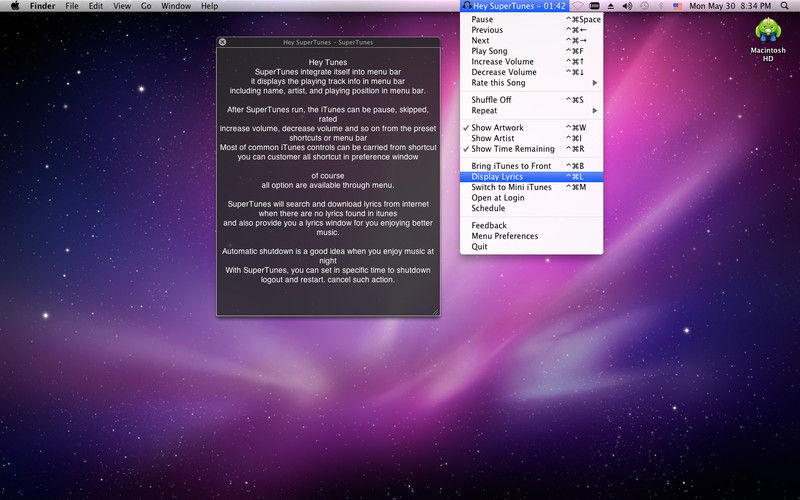Select Switch to Mini iTunes
Screen dimensions: 800x500
tap(531, 187)
